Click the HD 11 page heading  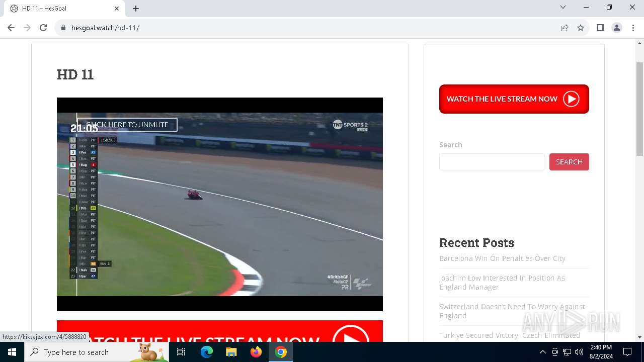tap(75, 74)
